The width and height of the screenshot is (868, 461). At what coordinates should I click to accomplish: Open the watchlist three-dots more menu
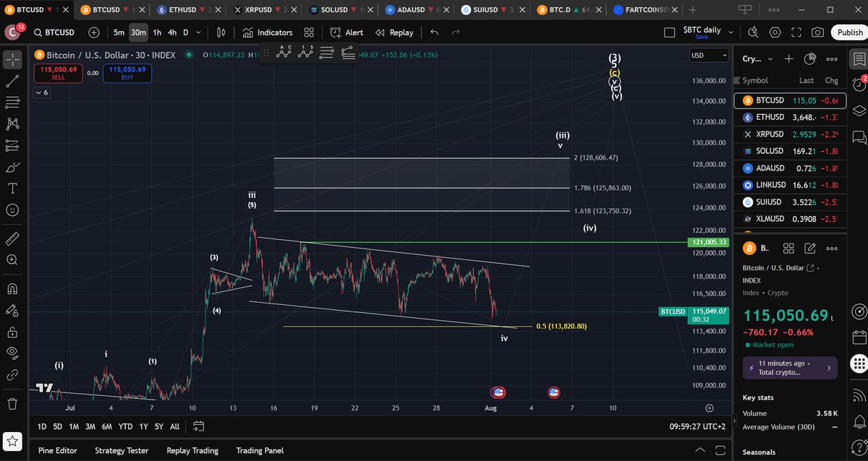pyautogui.click(x=833, y=59)
